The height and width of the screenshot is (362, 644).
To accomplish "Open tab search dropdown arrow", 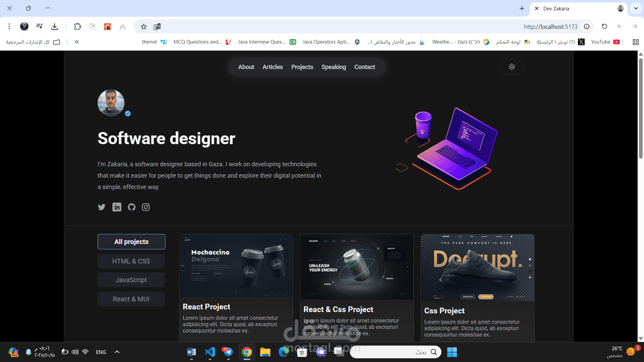I will tap(636, 8).
